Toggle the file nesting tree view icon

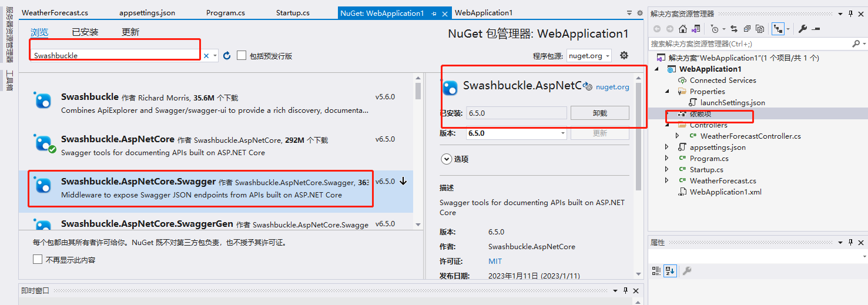pos(778,29)
